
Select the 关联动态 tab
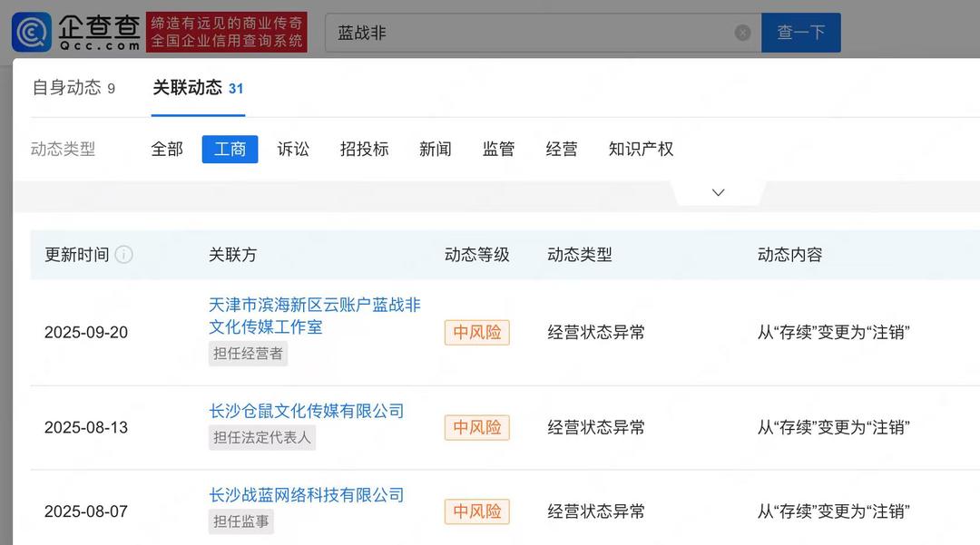pyautogui.click(x=197, y=88)
